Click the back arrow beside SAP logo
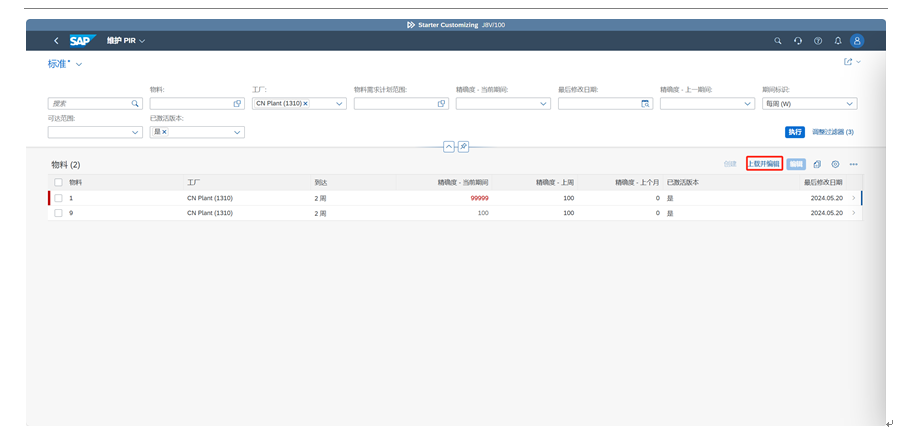The height and width of the screenshot is (446, 920). tap(56, 41)
